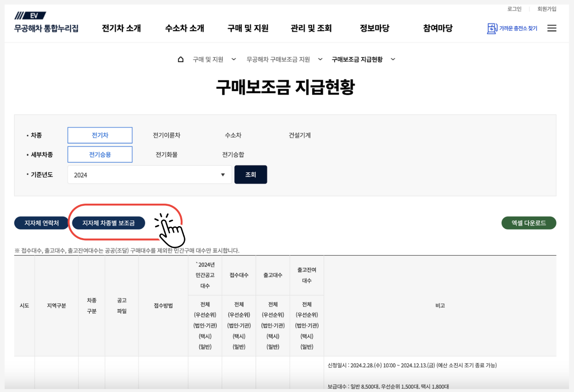This screenshot has width=574, height=392.
Task: Open the 기준년도 2024 year dropdown
Action: point(149,174)
